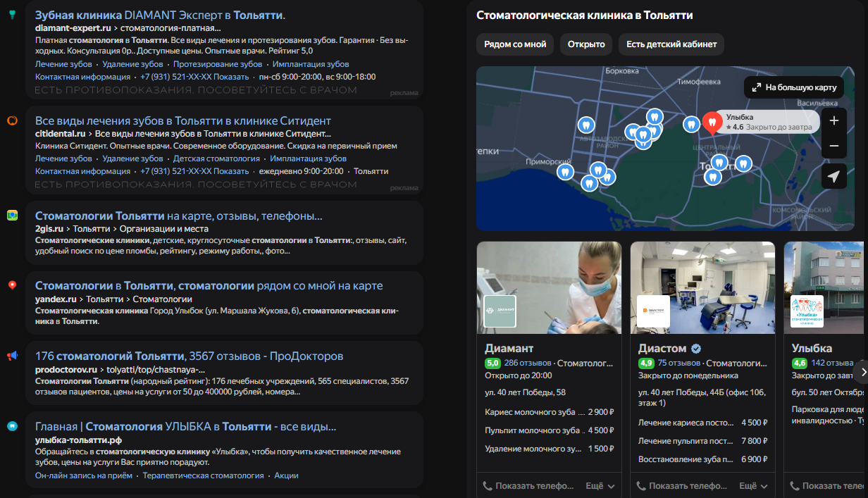Open Лечение зубов sitelink under DIAMANT
The height and width of the screenshot is (498, 868).
click(63, 64)
